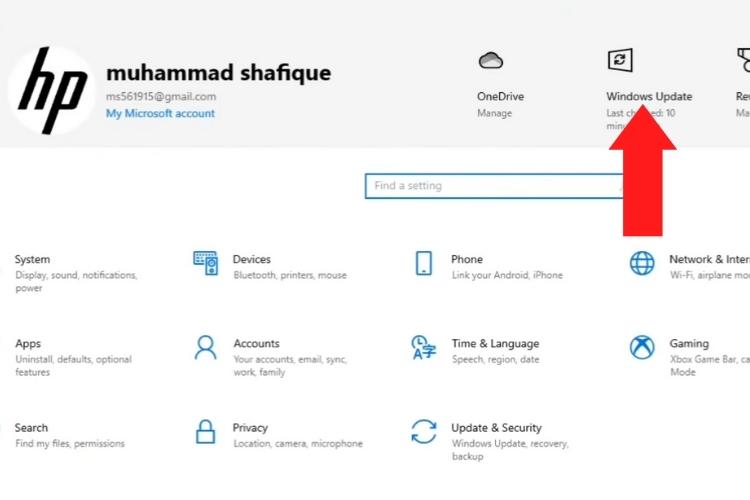Click the Network & Internet heading
This screenshot has width=750, height=500.
point(709,259)
